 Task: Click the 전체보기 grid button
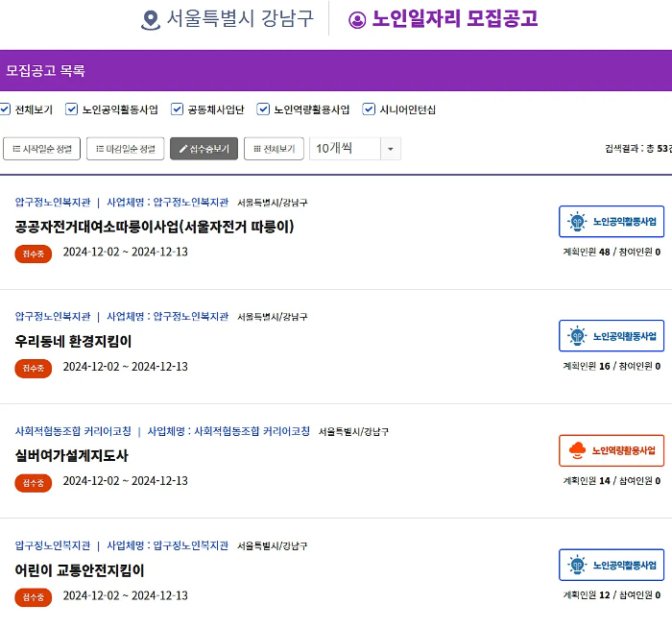274,149
